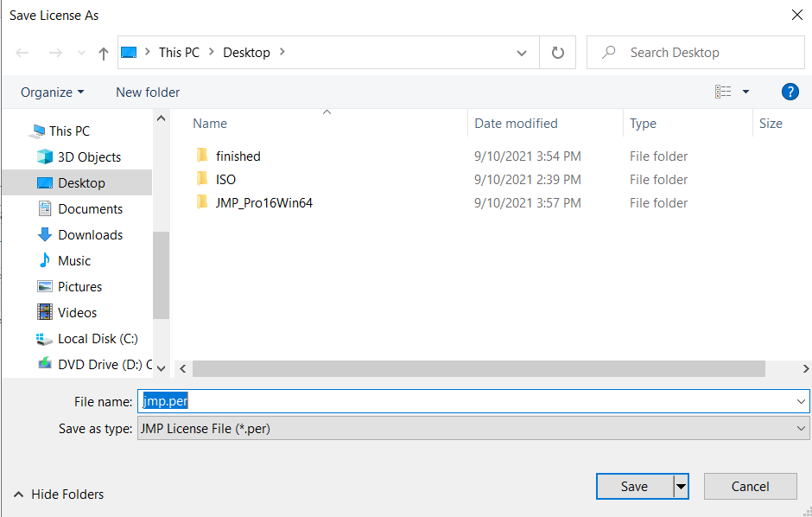Click date 9/10/2021 3:54 PM
Image resolution: width=812 pixels, height=517 pixels.
point(528,156)
